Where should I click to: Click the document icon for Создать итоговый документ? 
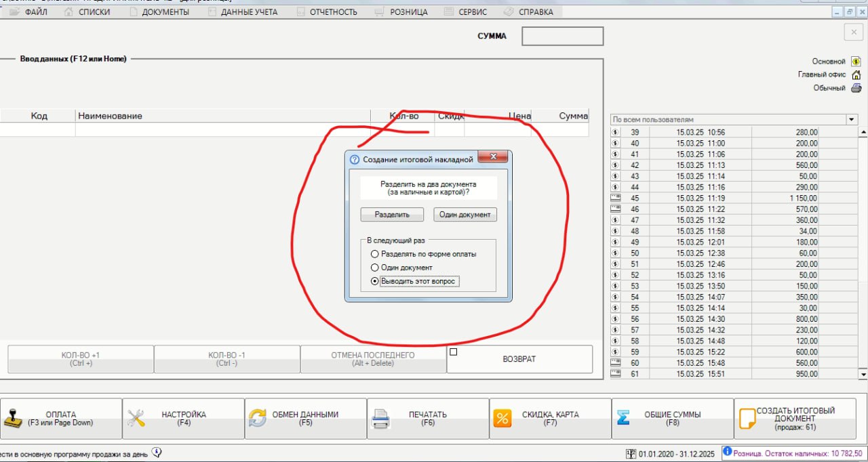tap(747, 418)
